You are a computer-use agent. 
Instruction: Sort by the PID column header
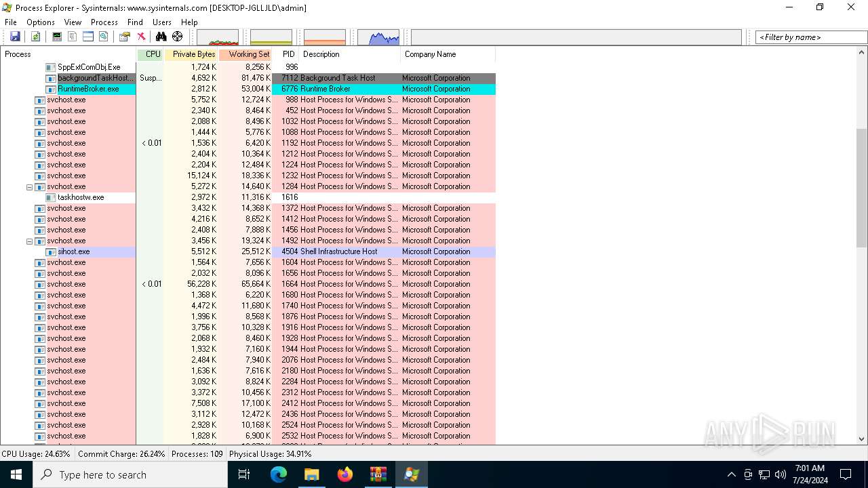tap(285, 54)
